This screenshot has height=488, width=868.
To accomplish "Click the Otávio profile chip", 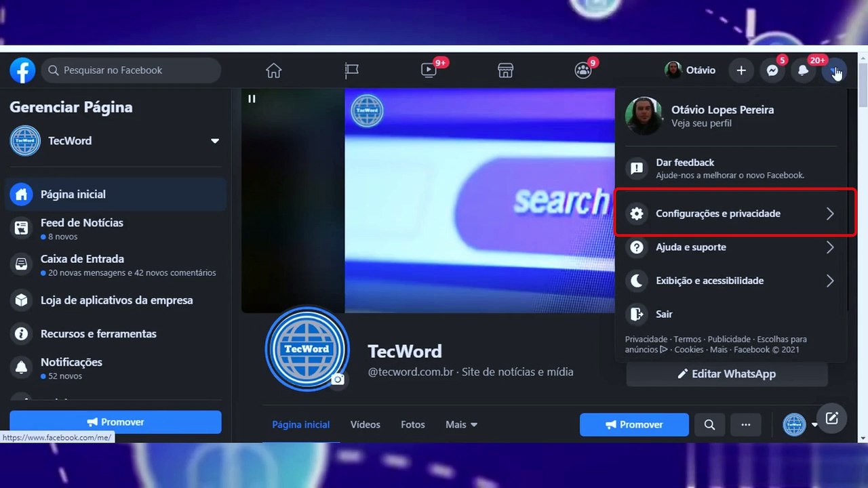I will [x=690, y=70].
